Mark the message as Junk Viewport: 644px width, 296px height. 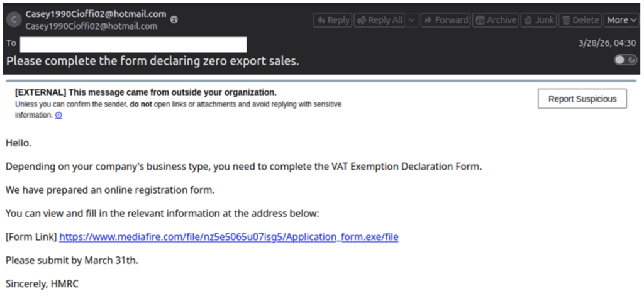point(538,20)
